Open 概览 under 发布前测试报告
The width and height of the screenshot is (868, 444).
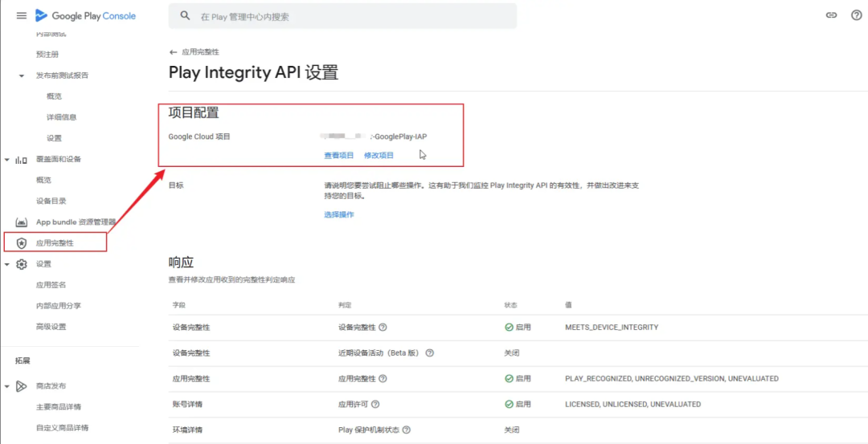click(x=55, y=96)
